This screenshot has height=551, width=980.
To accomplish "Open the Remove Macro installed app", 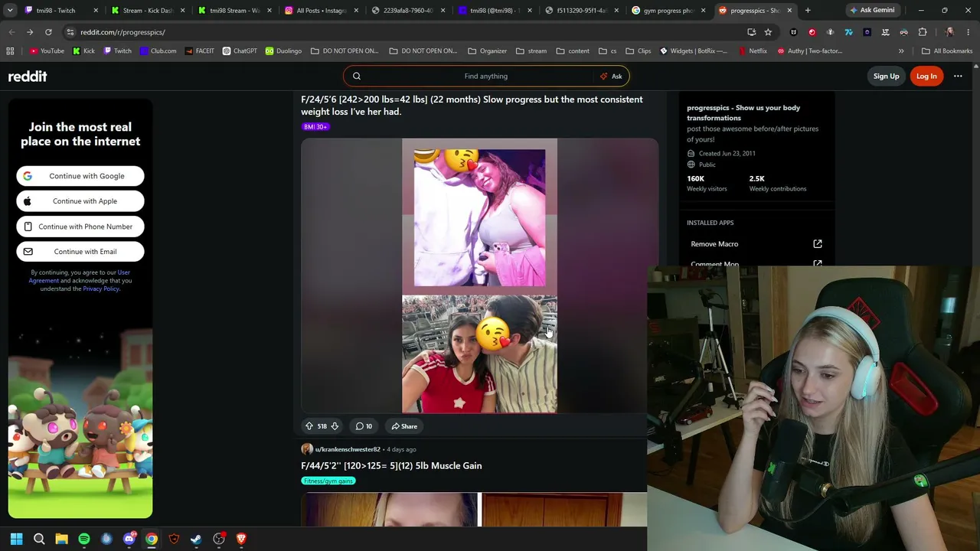I will pos(756,244).
